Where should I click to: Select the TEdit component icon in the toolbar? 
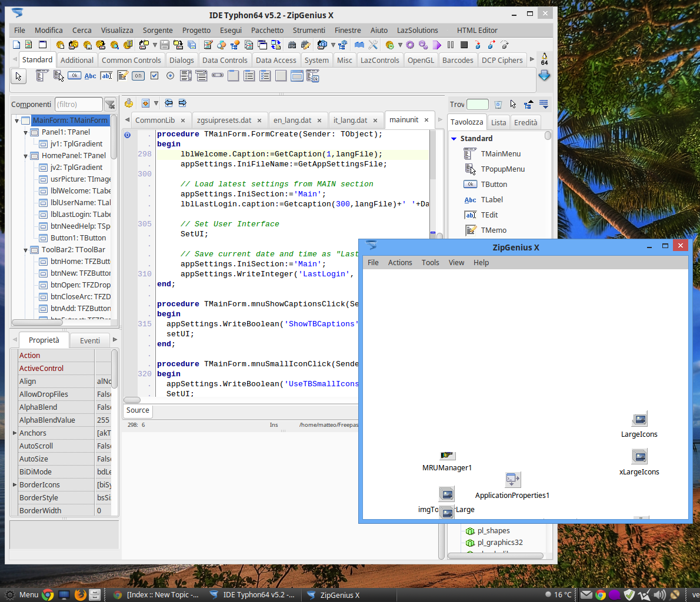coord(106,76)
